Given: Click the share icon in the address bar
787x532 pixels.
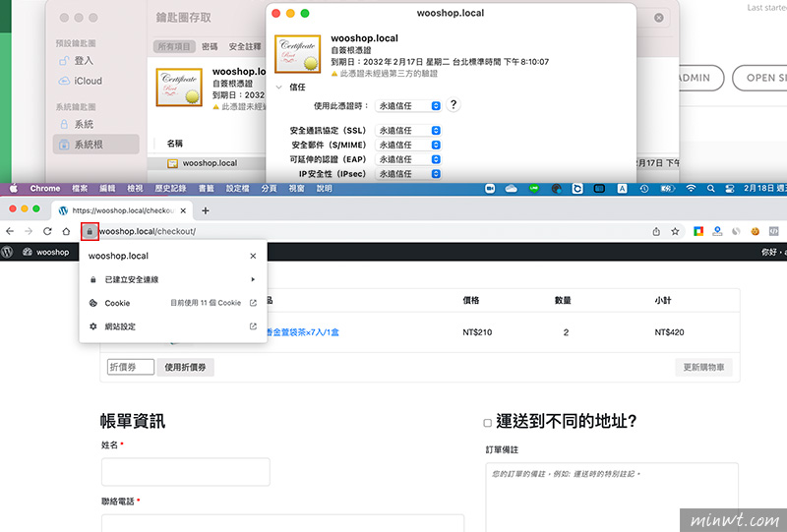Looking at the screenshot, I should 656,231.
